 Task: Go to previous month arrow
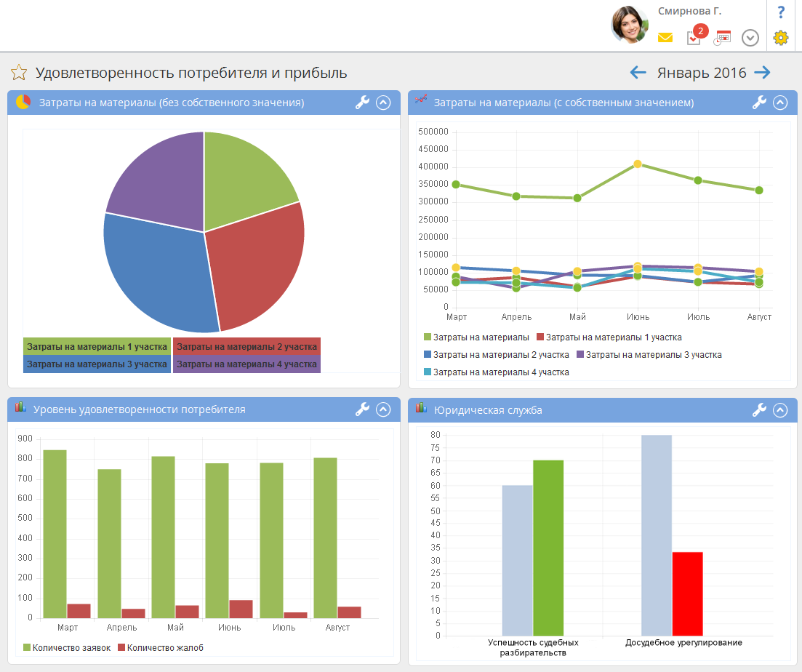638,73
